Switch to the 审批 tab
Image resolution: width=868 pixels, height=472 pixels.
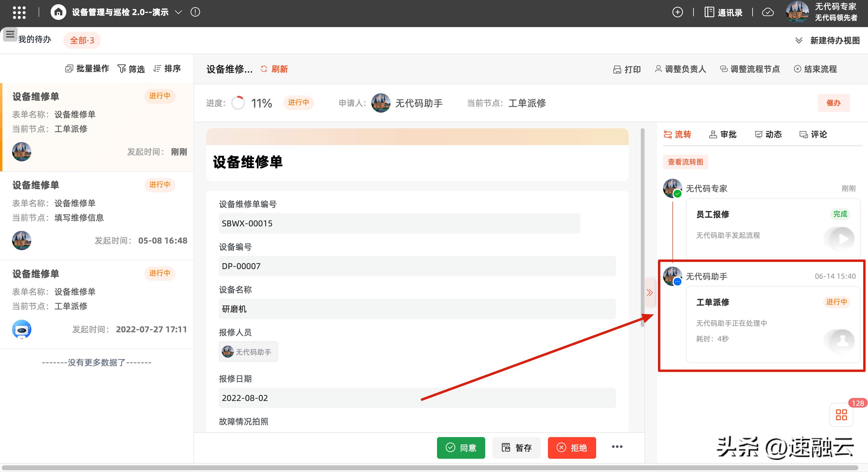(723, 134)
